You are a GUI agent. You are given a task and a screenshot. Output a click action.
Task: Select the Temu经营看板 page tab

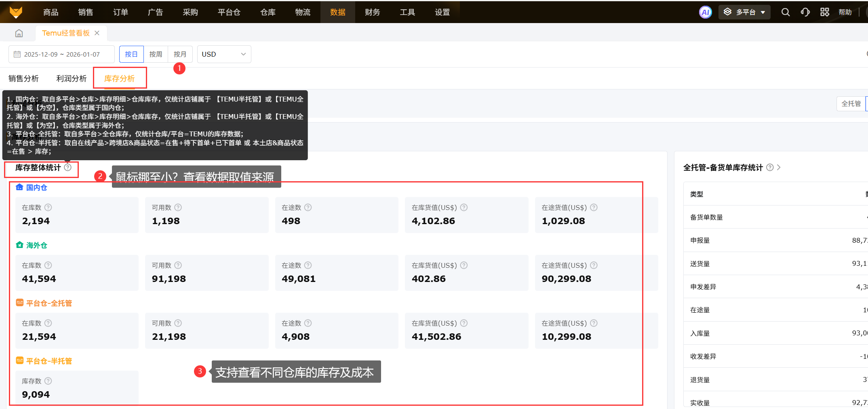(x=66, y=33)
